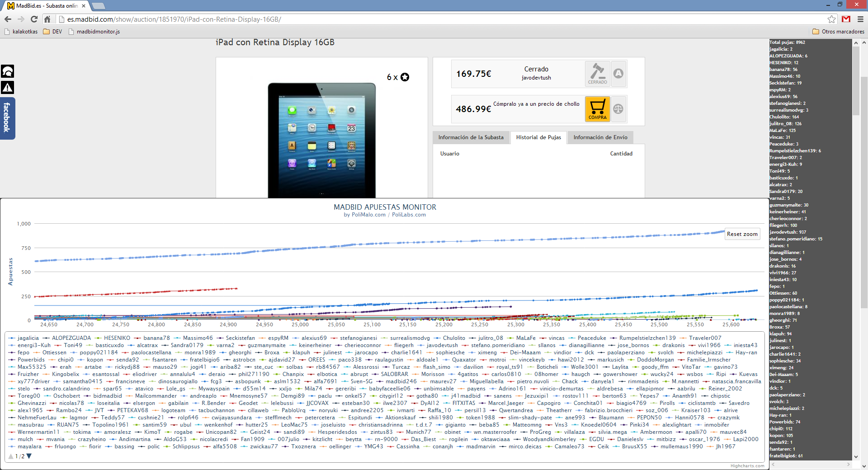The image size is (868, 470).
Task: Go to the browser home icon
Action: [47, 19]
